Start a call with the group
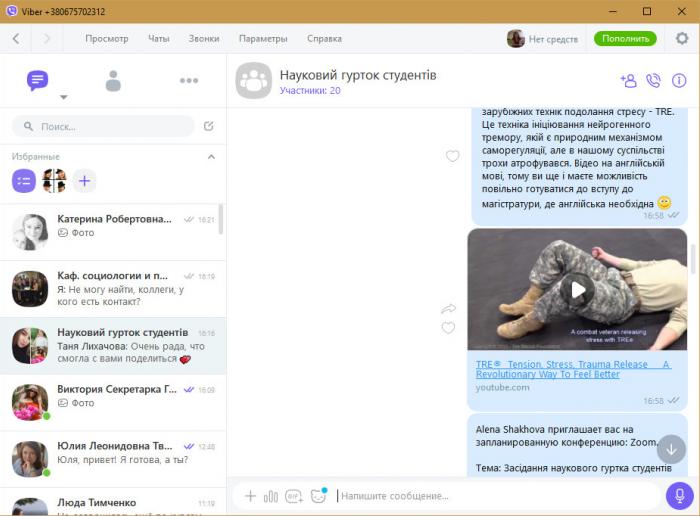Screen dimensions: 700x516 tap(654, 81)
